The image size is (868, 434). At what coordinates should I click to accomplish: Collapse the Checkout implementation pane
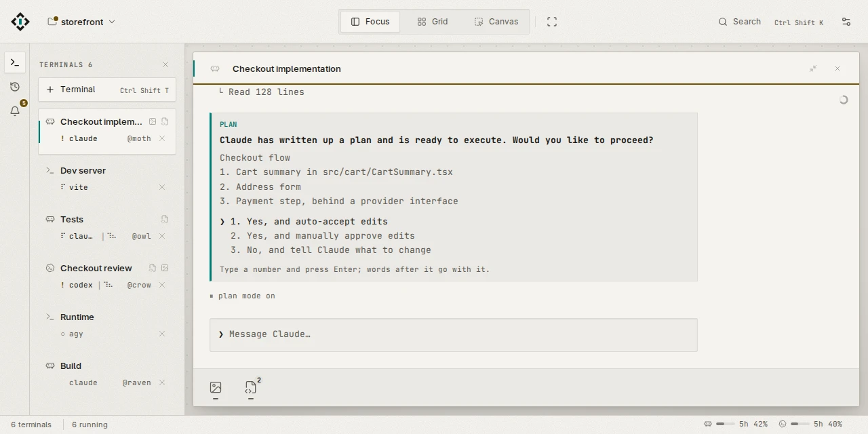pos(813,69)
